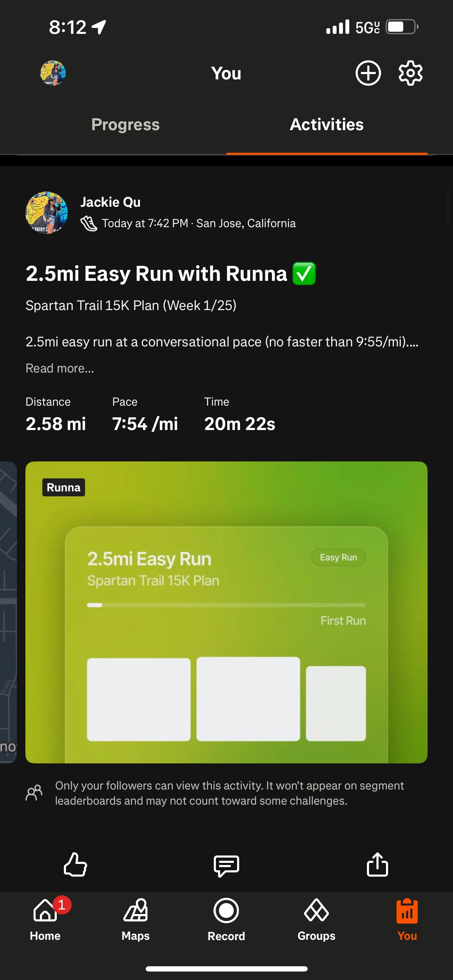This screenshot has height=980, width=453.
Task: Open Maps in bottom navigation
Action: click(135, 920)
